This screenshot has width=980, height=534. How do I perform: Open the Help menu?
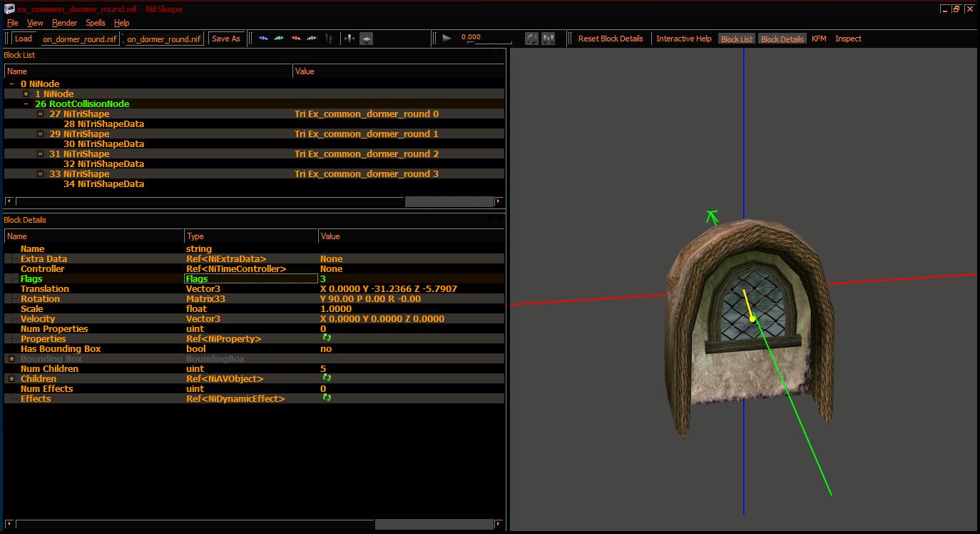122,23
